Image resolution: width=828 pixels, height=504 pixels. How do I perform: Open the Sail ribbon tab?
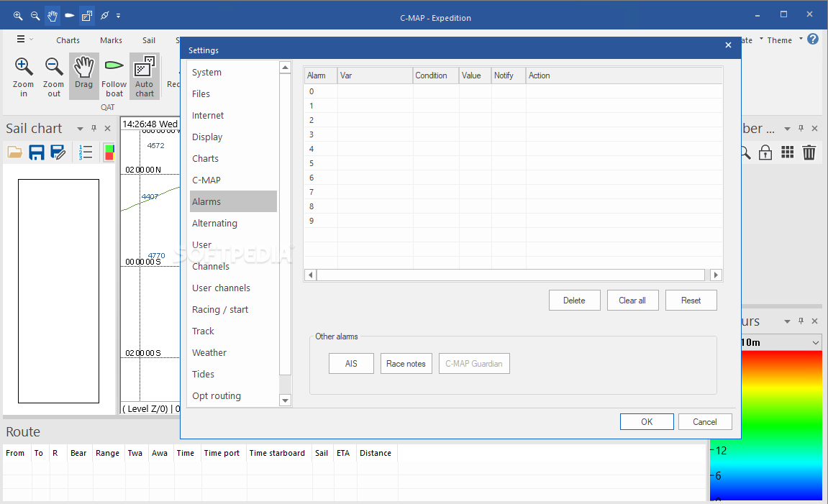[149, 40]
